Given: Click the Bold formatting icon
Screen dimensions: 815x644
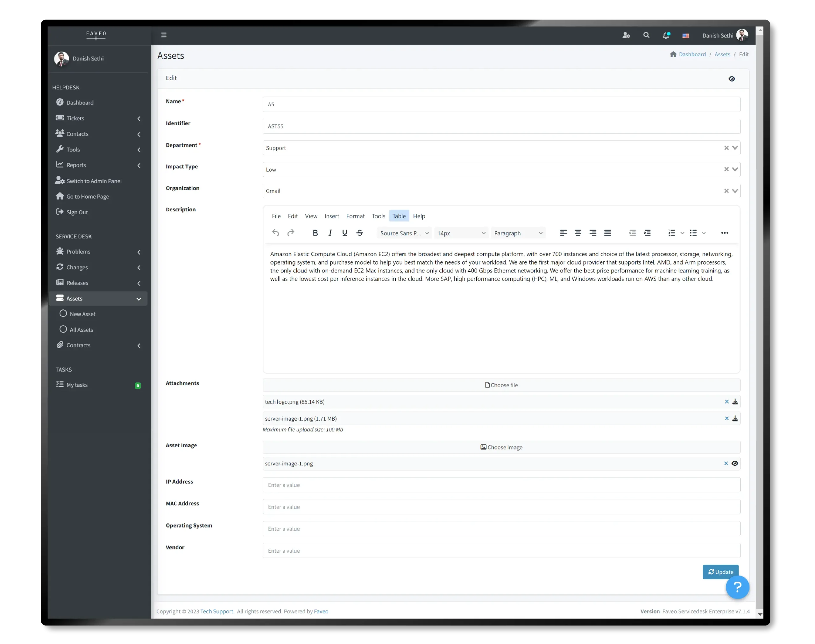Looking at the screenshot, I should 315,233.
